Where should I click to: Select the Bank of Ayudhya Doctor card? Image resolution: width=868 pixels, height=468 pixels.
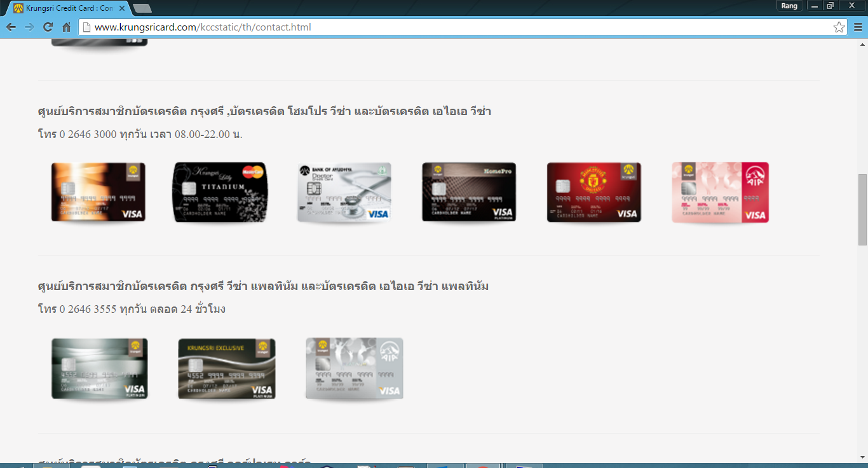click(344, 192)
